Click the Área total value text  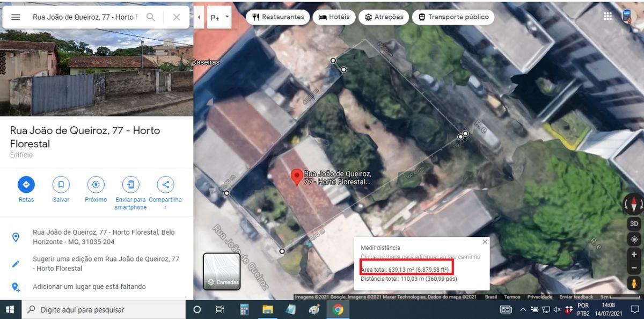pos(405,270)
